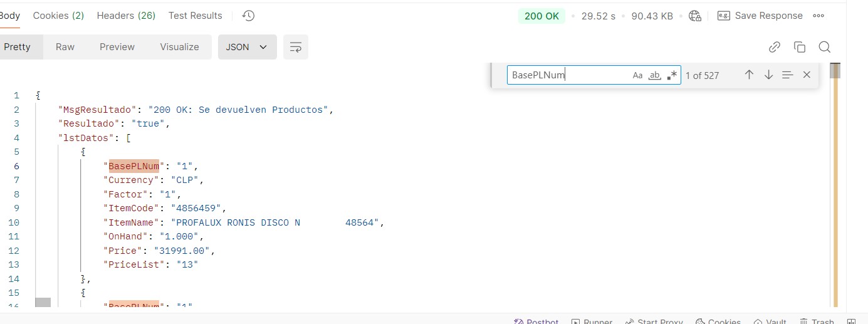
Task: Toggle Match Case in find box
Action: tap(637, 75)
